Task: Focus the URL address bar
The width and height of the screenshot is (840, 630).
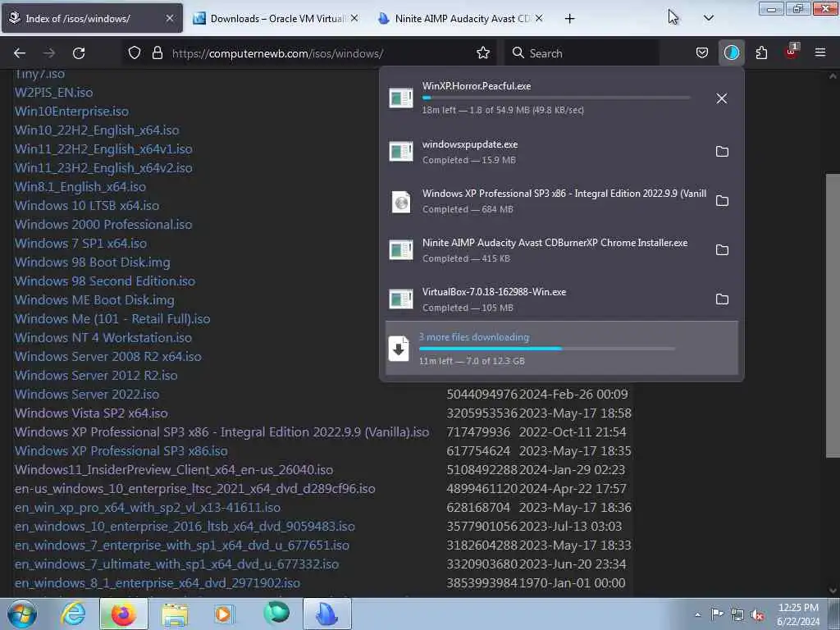Action: (x=311, y=53)
